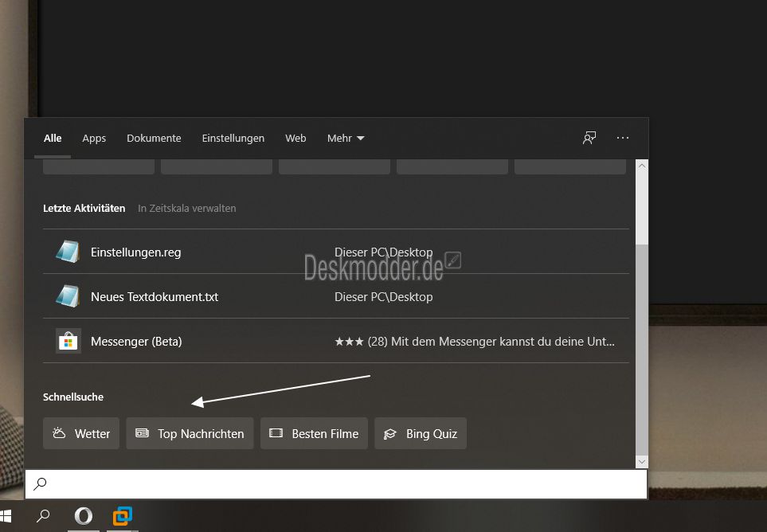This screenshot has width=767, height=532.
Task: Click the Microsoft Store icon beside Messenger
Action: click(68, 341)
